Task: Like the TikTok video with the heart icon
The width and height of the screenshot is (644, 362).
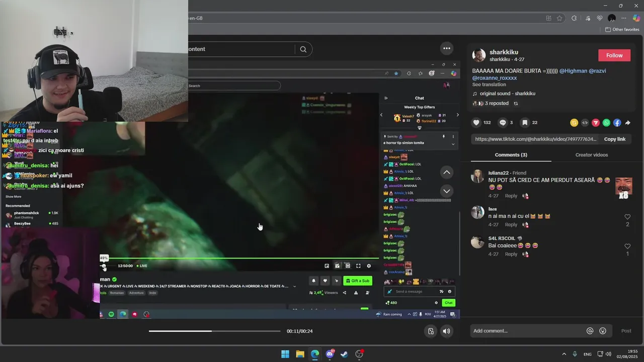Action: tap(476, 123)
